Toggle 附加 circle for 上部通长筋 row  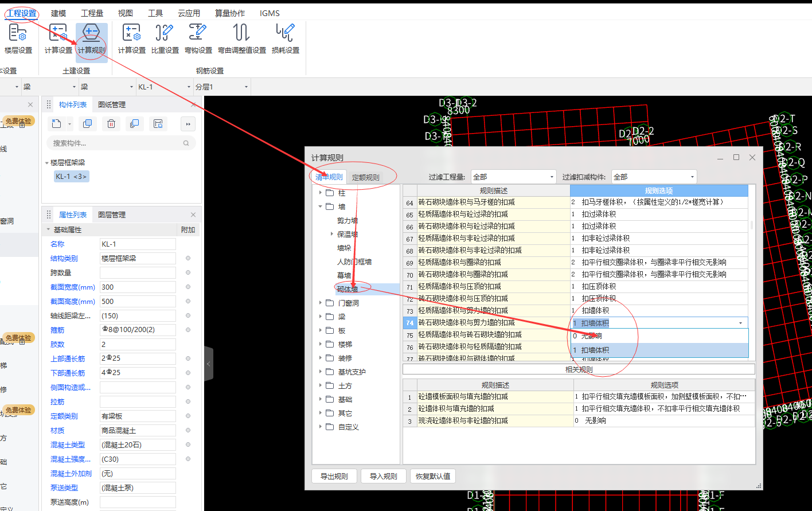point(188,358)
